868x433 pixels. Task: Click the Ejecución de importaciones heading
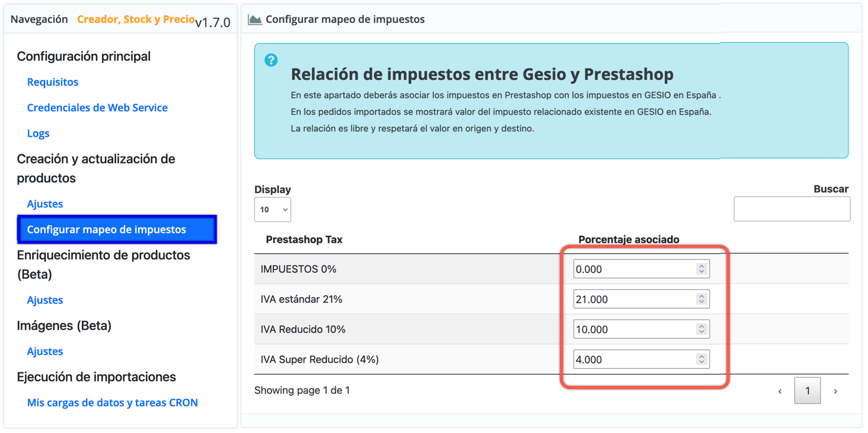[96, 377]
